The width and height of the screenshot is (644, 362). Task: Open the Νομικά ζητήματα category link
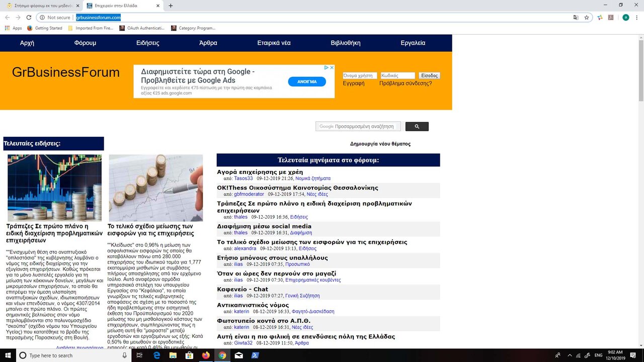click(313, 178)
